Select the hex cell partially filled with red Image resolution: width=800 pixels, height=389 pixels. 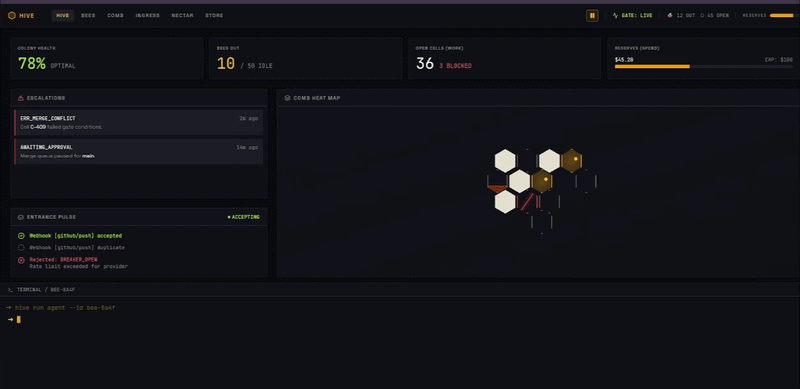coord(497,182)
